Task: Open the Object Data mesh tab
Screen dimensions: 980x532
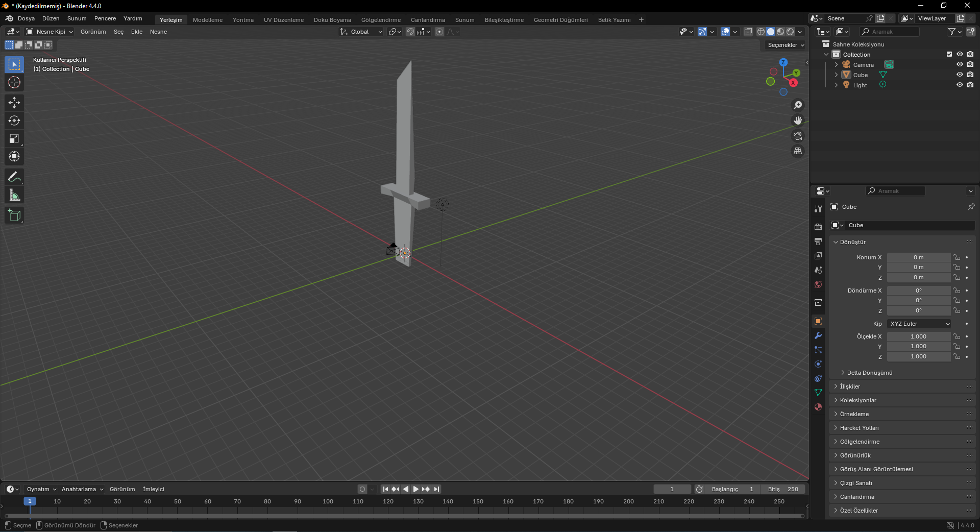Action: [818, 393]
